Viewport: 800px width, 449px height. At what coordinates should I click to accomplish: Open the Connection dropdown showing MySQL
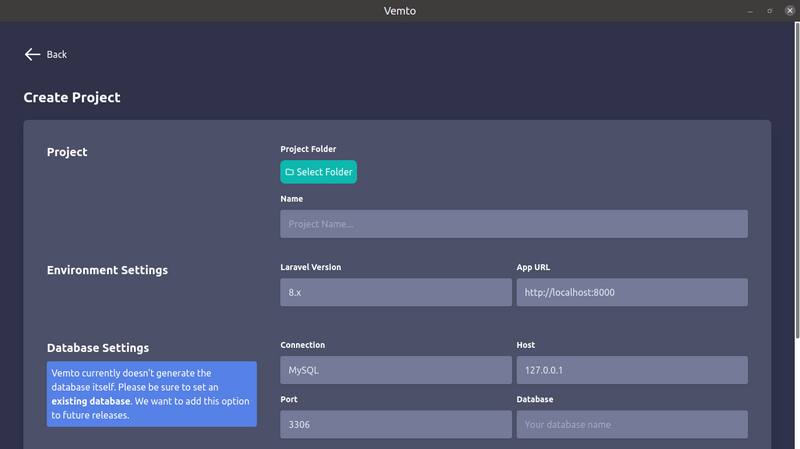396,370
